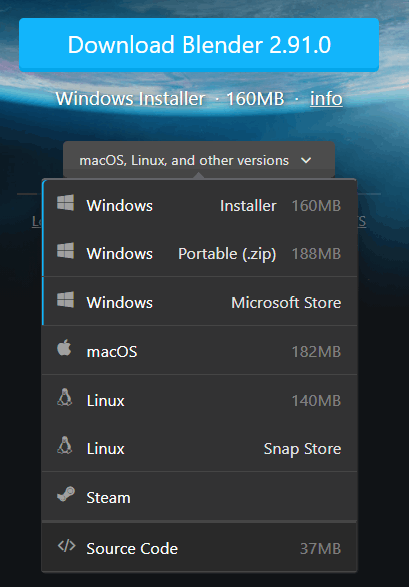Open the Steam download entry
Image resolution: width=409 pixels, height=587 pixels.
click(x=199, y=496)
